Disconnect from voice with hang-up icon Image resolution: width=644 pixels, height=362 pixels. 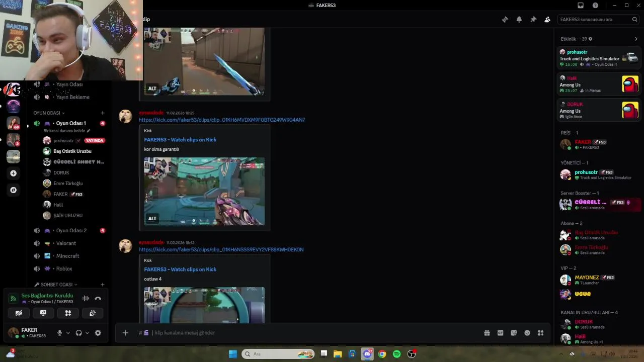(x=98, y=299)
